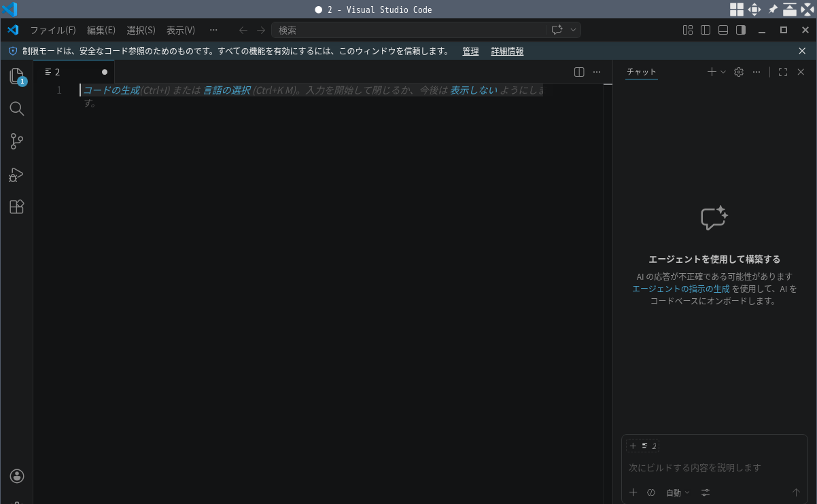
Task: Click the 表示しない link
Action: coord(474,90)
